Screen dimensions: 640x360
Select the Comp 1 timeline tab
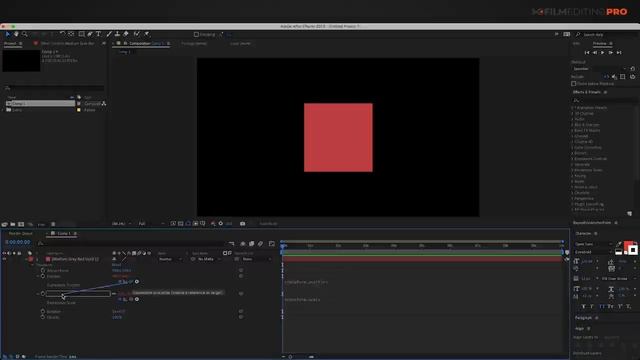coord(64,233)
